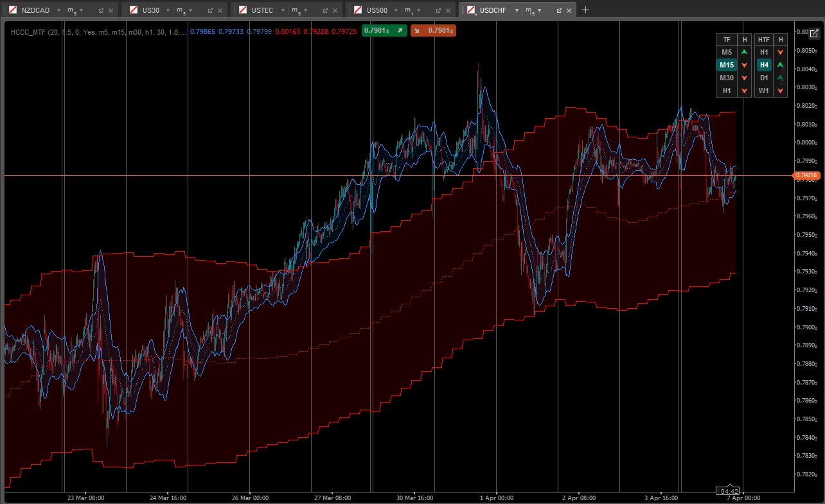Expand the m1 timeframe dropdown on US500

[x=418, y=10]
